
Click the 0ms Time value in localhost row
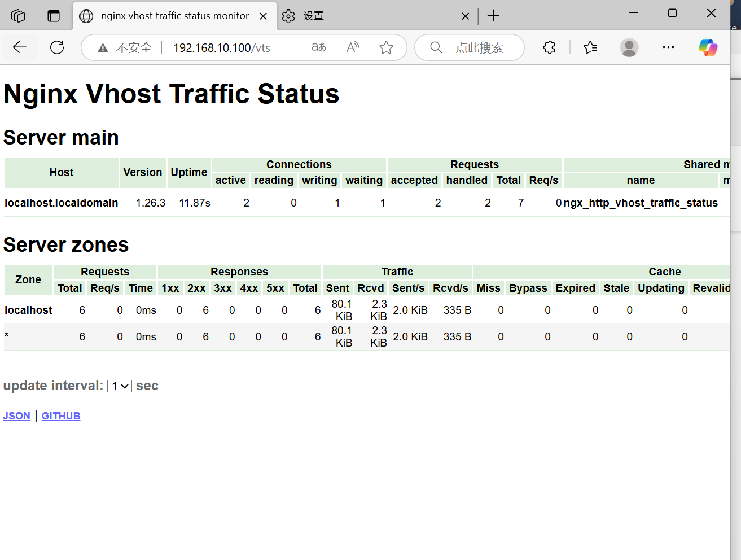pyautogui.click(x=146, y=310)
